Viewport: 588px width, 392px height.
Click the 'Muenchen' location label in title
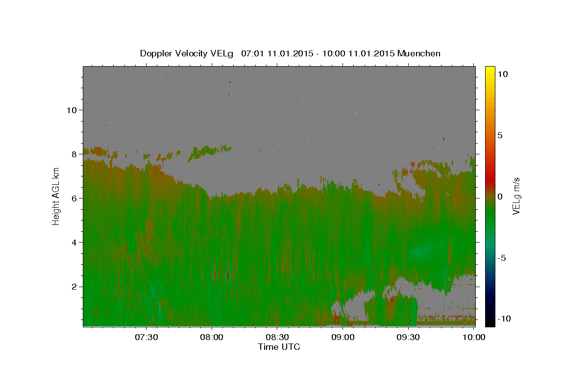(419, 53)
